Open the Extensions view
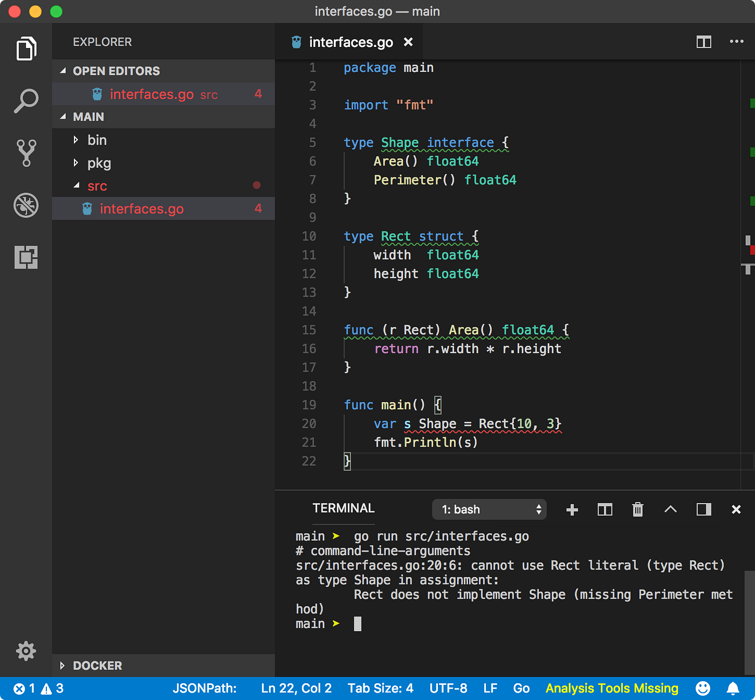Image resolution: width=755 pixels, height=700 pixels. coord(25,258)
